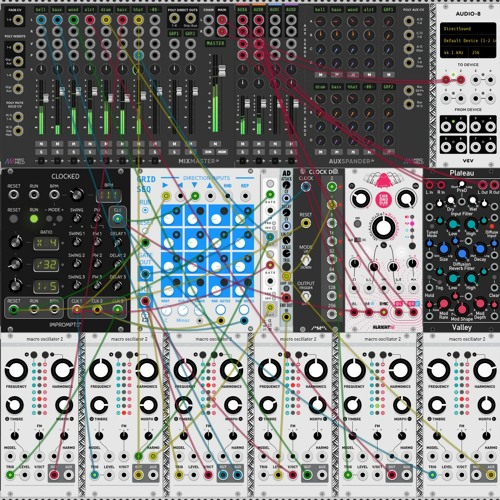Click the Grid Seq RESET button
The image size is (500, 500).
point(145,230)
